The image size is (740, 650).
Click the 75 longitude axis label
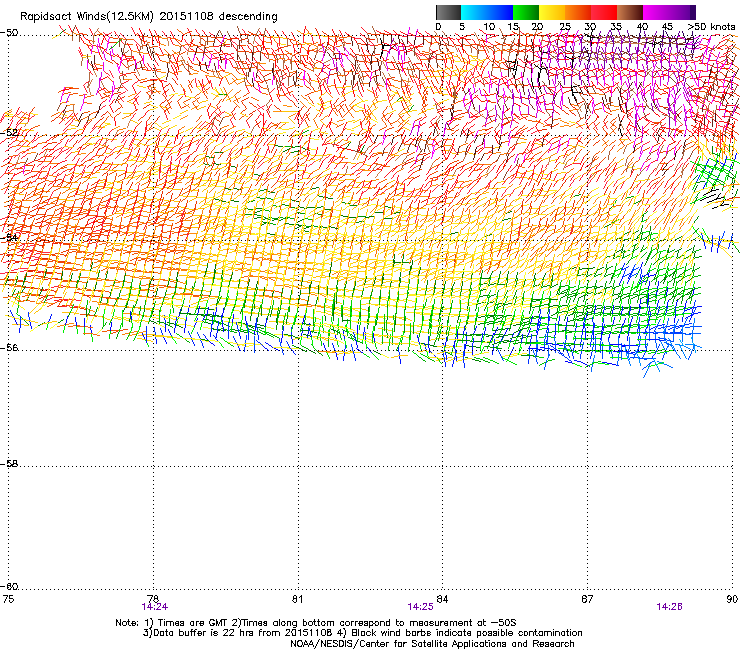pos(8,599)
